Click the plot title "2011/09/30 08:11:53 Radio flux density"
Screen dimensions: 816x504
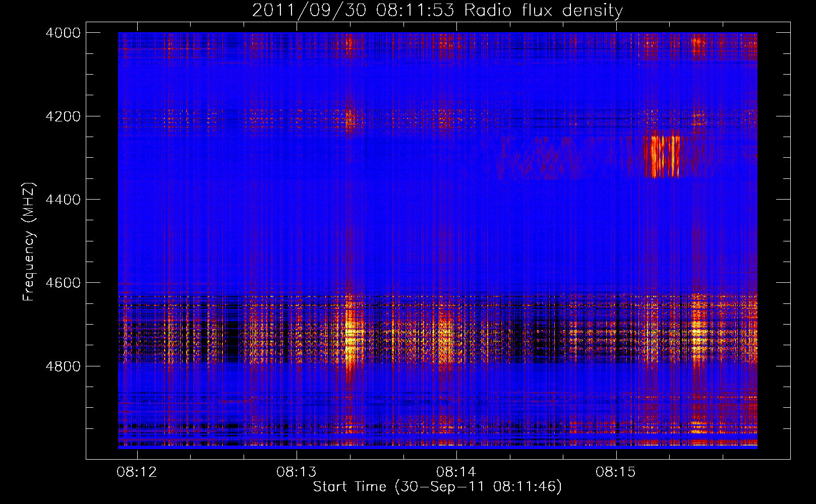coord(437,11)
